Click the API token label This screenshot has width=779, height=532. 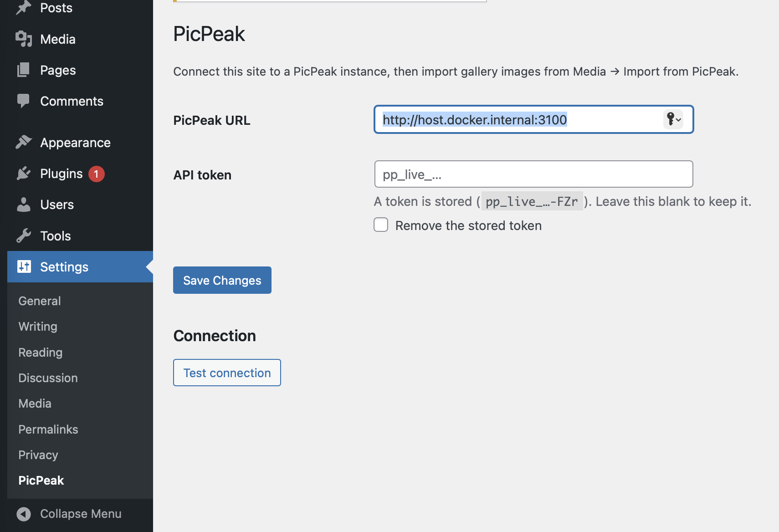202,175
